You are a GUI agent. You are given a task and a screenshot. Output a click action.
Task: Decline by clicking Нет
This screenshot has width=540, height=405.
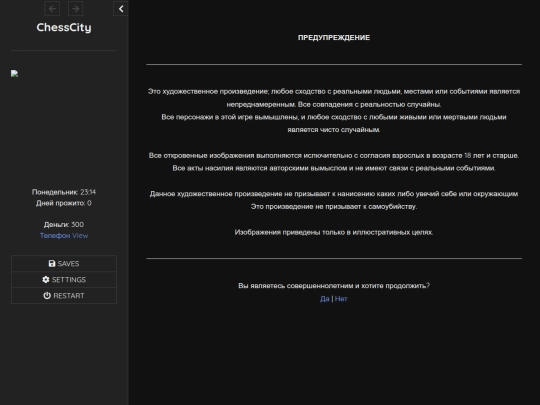click(x=341, y=299)
